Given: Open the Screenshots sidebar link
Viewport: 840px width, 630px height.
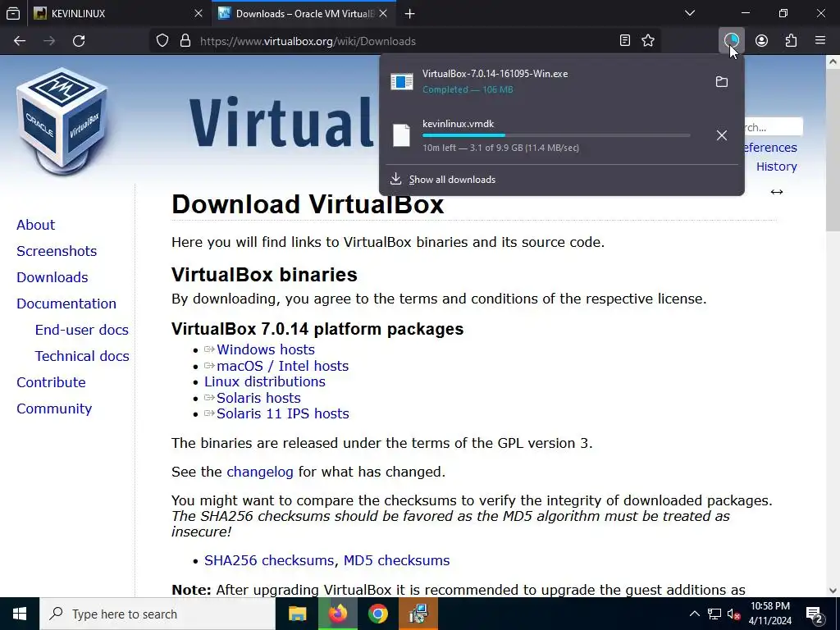Looking at the screenshot, I should [x=57, y=251].
